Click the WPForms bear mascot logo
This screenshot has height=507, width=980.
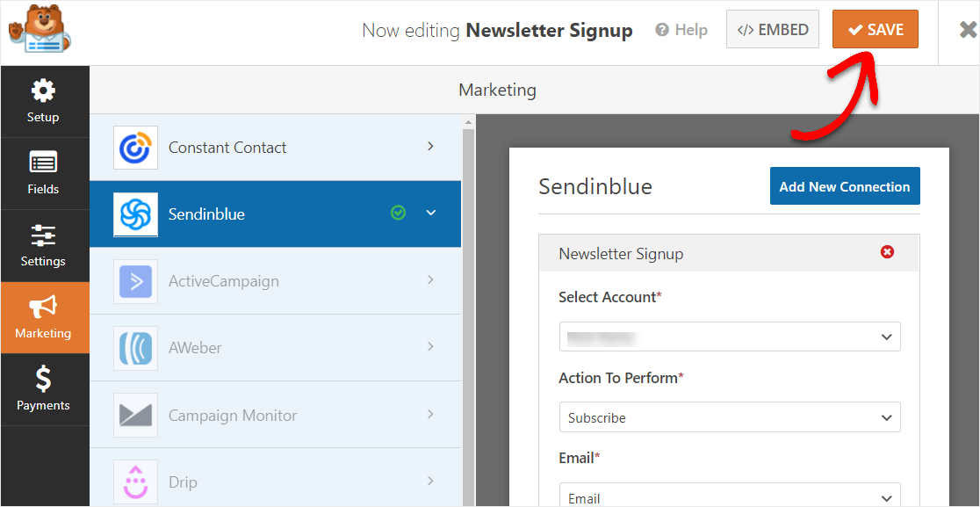coord(40,29)
